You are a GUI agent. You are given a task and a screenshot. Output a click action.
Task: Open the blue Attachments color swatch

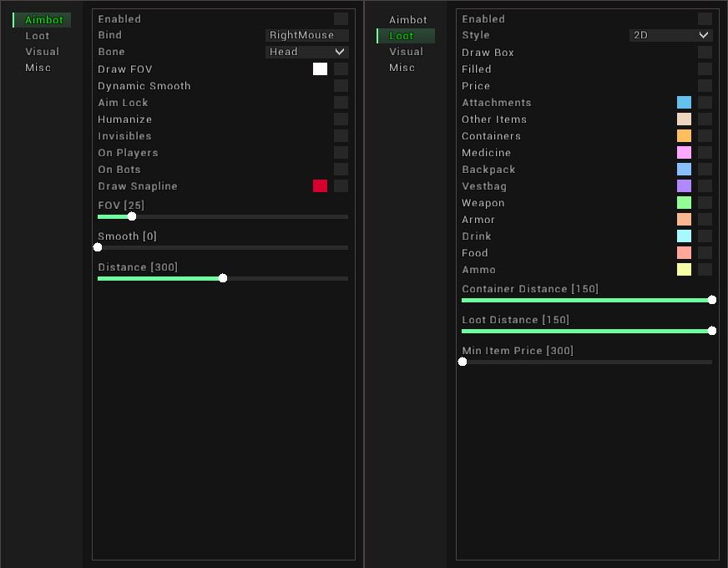coord(684,103)
